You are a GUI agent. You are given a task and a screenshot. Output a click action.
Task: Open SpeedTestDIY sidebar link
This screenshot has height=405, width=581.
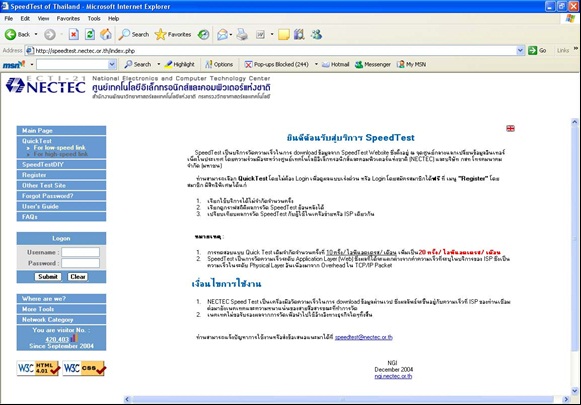61,165
